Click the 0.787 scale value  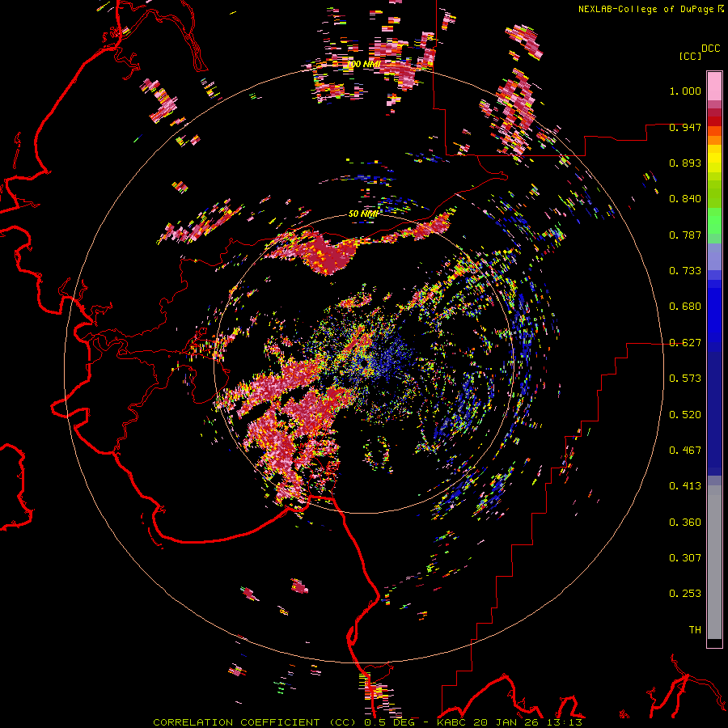(685, 235)
